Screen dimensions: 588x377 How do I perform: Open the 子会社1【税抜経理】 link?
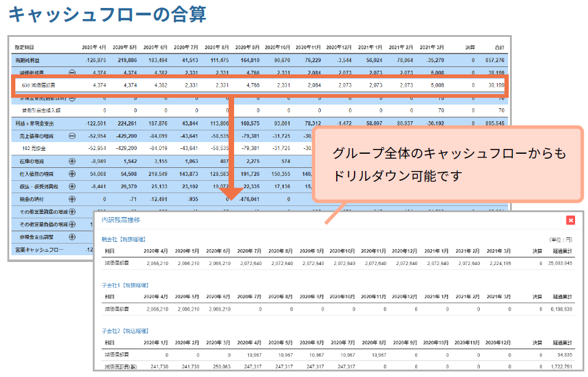125,285
